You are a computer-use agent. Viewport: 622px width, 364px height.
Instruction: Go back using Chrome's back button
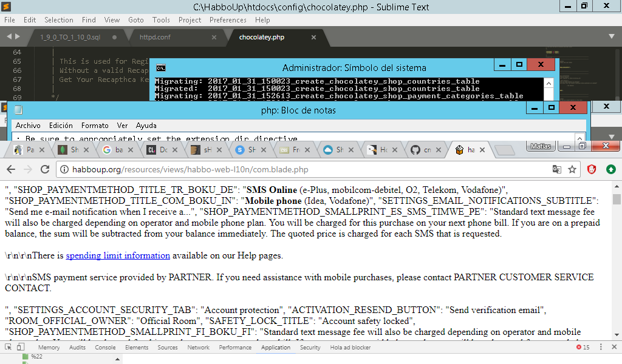[x=10, y=170]
